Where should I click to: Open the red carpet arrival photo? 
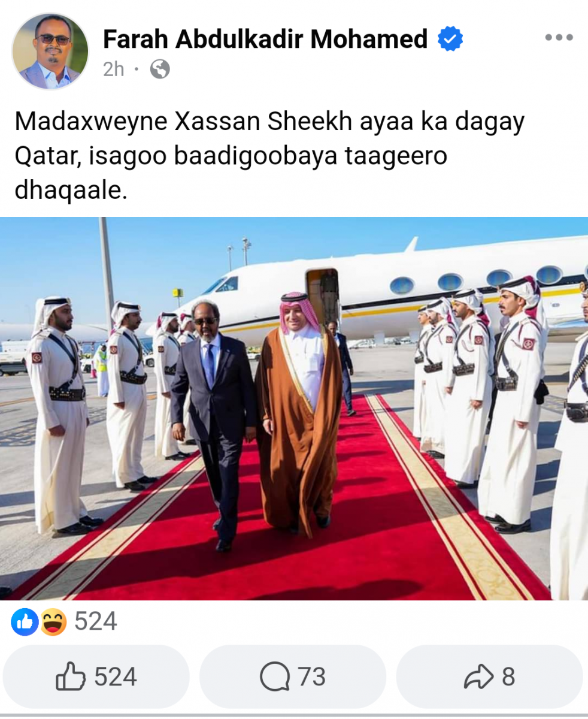pos(294,409)
